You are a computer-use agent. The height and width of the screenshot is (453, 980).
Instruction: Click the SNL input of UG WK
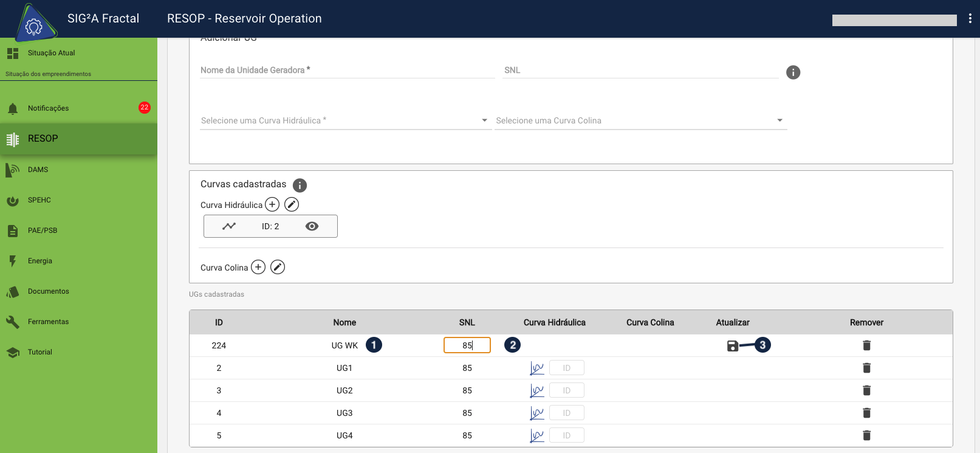(467, 345)
